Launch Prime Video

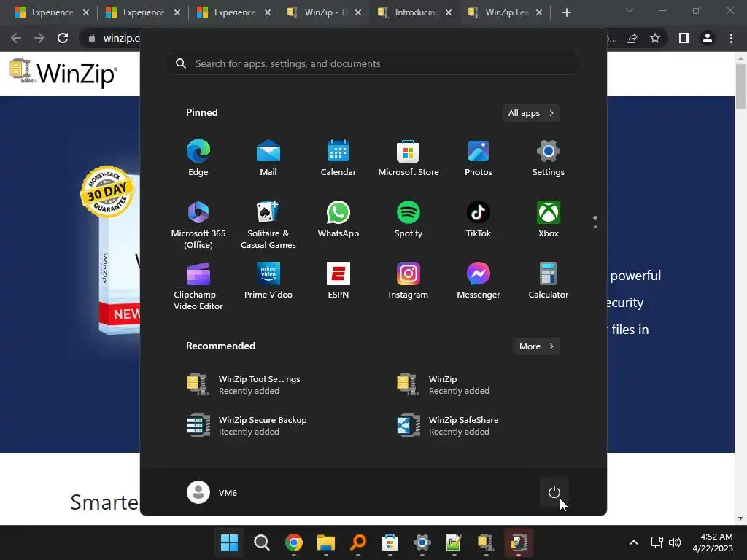tap(268, 281)
